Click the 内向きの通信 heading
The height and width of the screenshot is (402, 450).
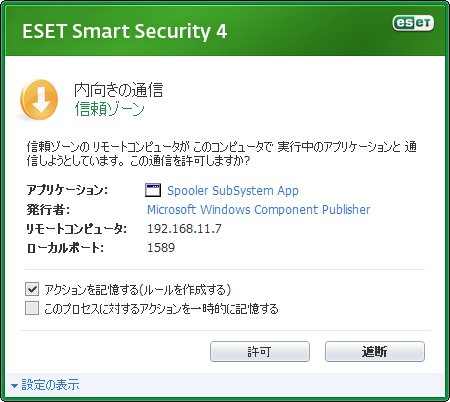pyautogui.click(x=119, y=90)
